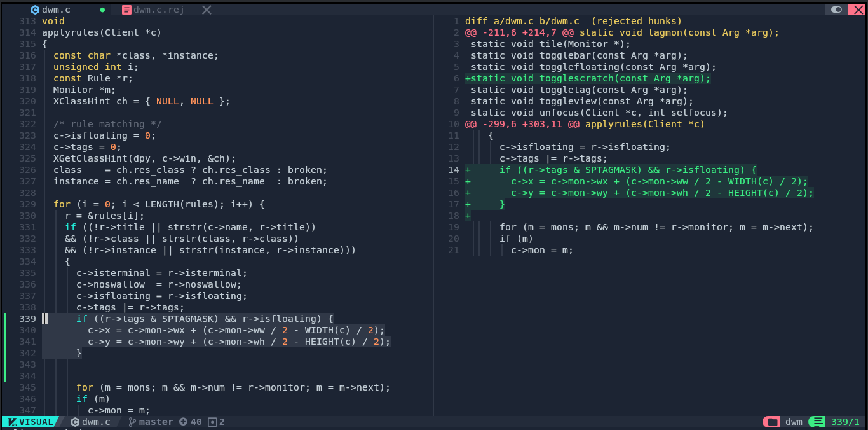The image size is (868, 430).
Task: Click 'c->noswallow = r->noswallow;' line
Action: pos(159,284)
